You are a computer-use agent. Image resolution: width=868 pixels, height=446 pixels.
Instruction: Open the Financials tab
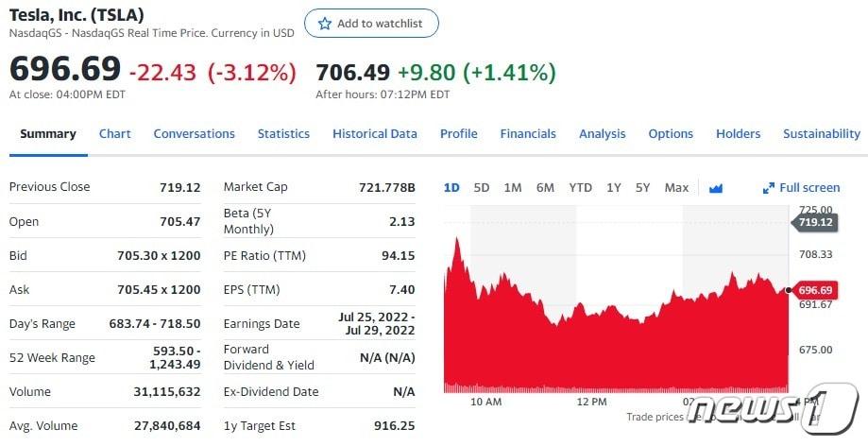[528, 134]
